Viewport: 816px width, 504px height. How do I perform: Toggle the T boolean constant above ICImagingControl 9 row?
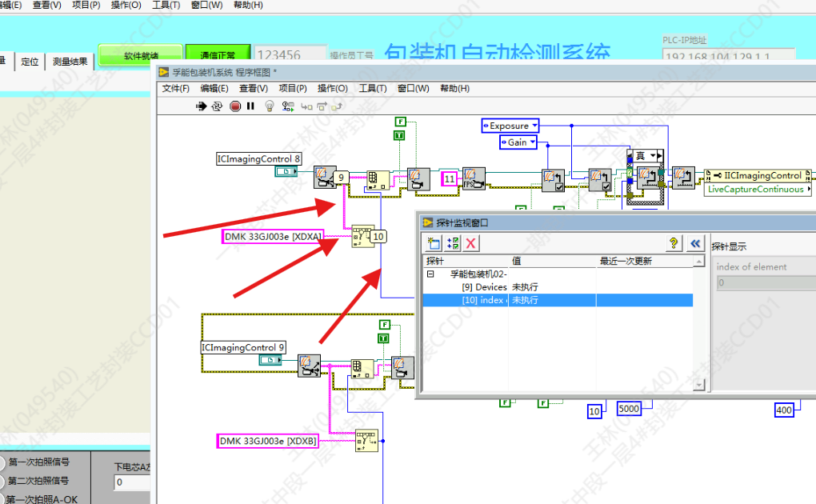tap(383, 338)
